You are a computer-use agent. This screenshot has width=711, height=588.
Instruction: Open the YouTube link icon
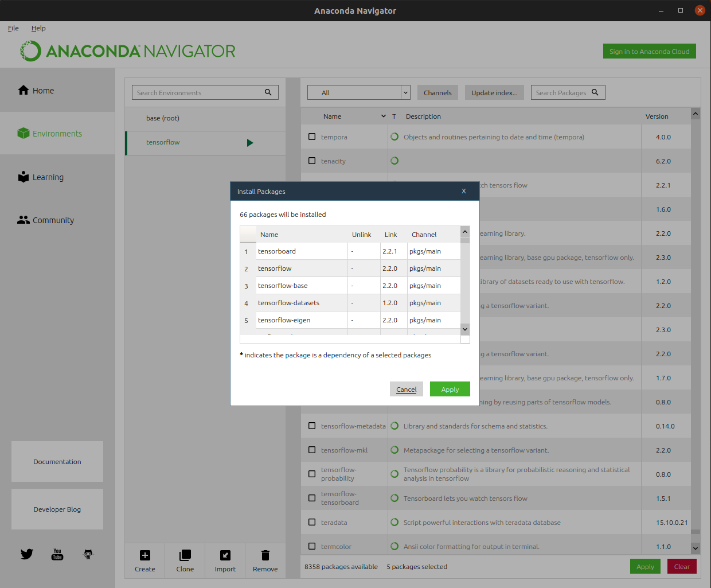(57, 554)
